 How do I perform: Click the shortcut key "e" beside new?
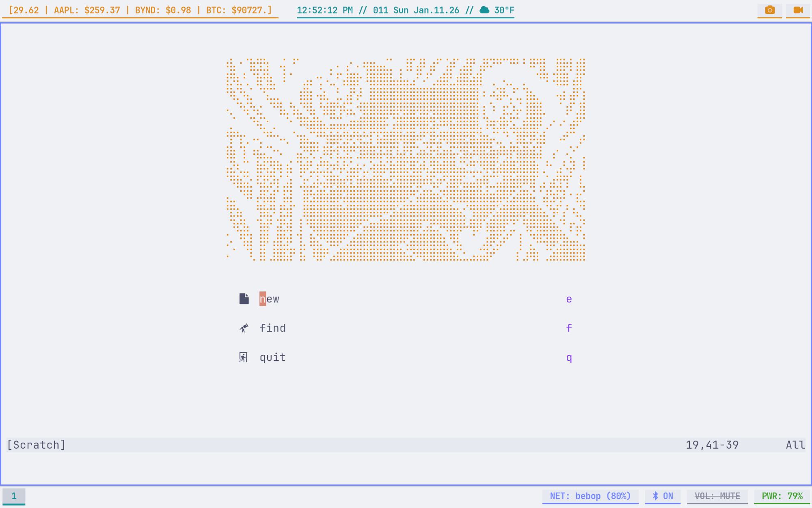569,299
